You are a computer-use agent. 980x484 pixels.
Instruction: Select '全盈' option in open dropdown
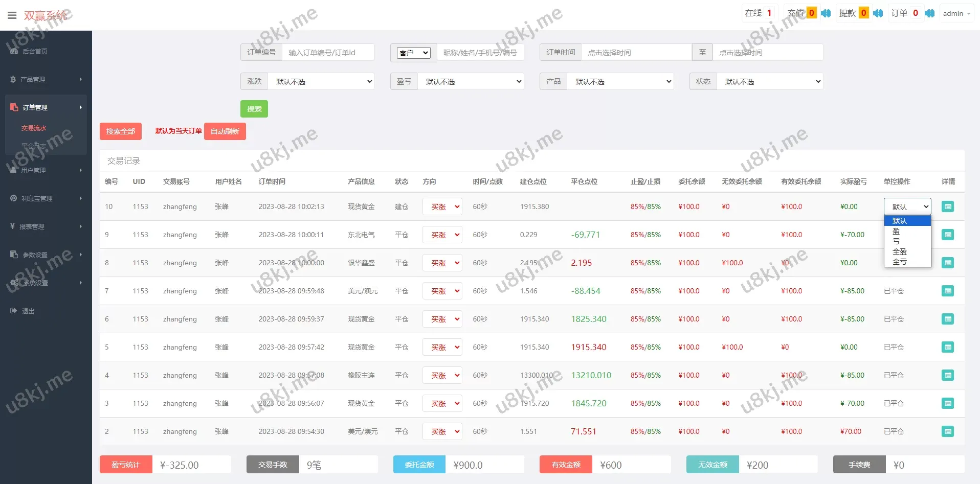coord(900,251)
